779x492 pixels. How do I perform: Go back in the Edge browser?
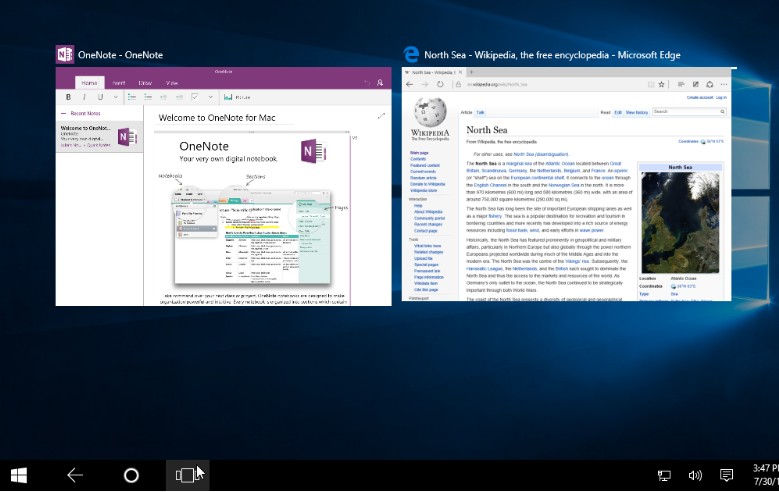click(409, 84)
